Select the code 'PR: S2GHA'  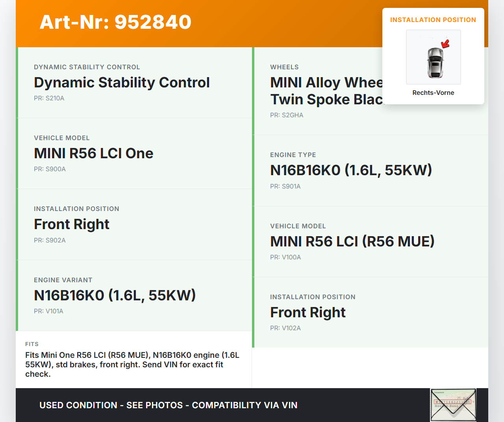tap(287, 115)
